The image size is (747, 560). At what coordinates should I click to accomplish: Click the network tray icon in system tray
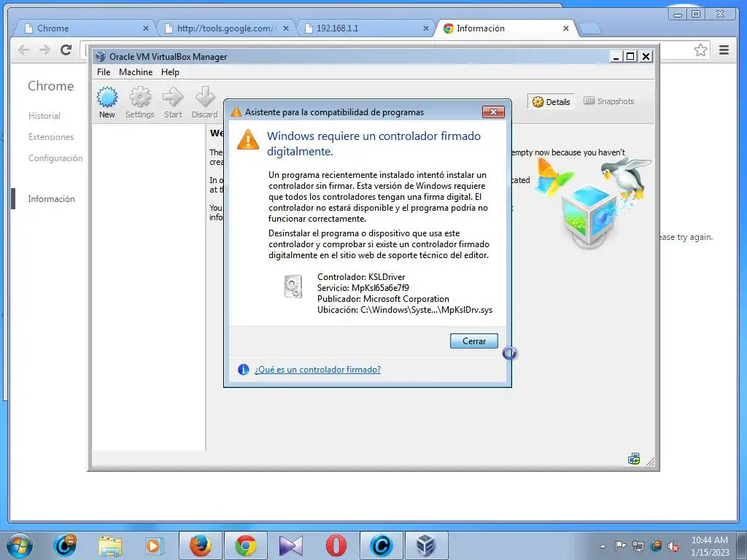[x=638, y=546]
